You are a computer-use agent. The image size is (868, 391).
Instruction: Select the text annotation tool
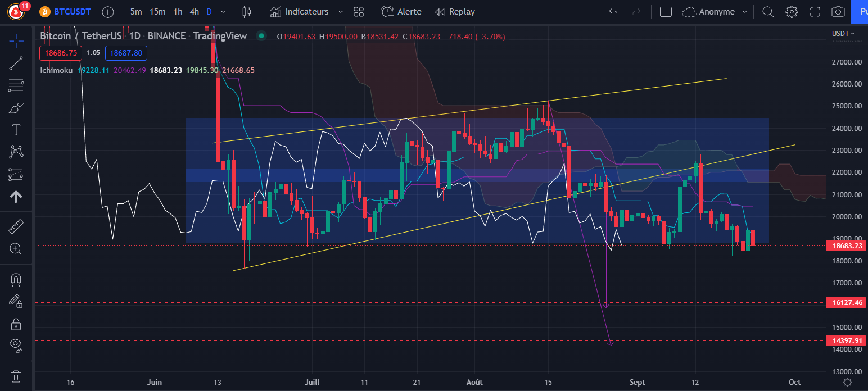[x=16, y=129]
